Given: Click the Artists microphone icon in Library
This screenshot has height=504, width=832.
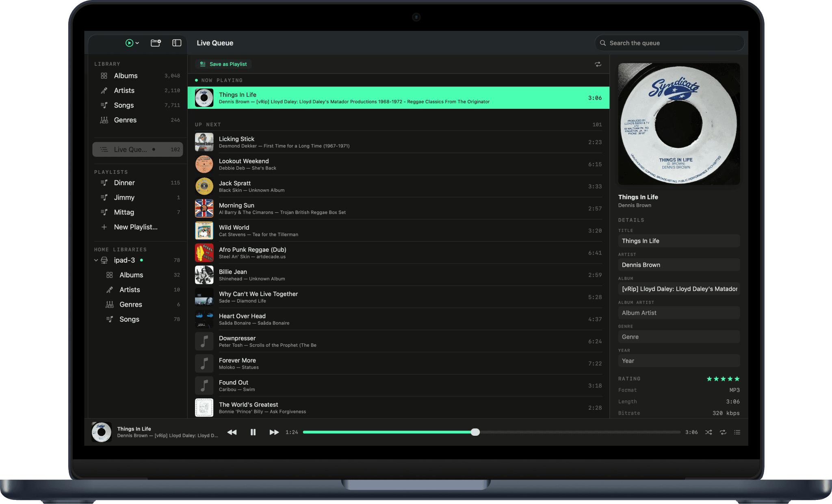Looking at the screenshot, I should tap(104, 91).
